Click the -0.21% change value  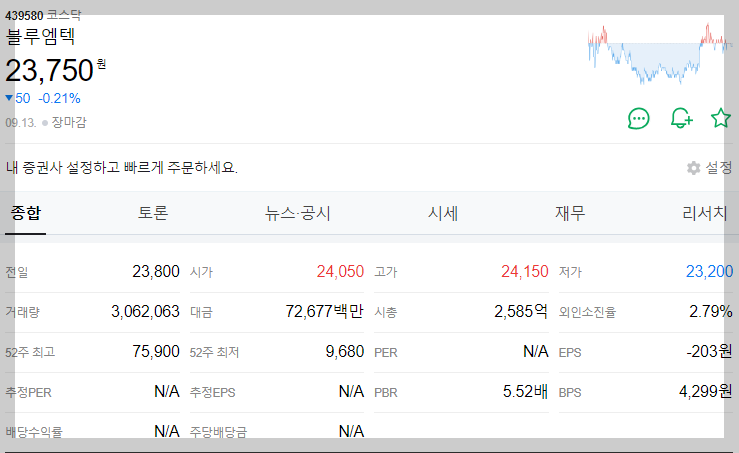pyautogui.click(x=59, y=98)
